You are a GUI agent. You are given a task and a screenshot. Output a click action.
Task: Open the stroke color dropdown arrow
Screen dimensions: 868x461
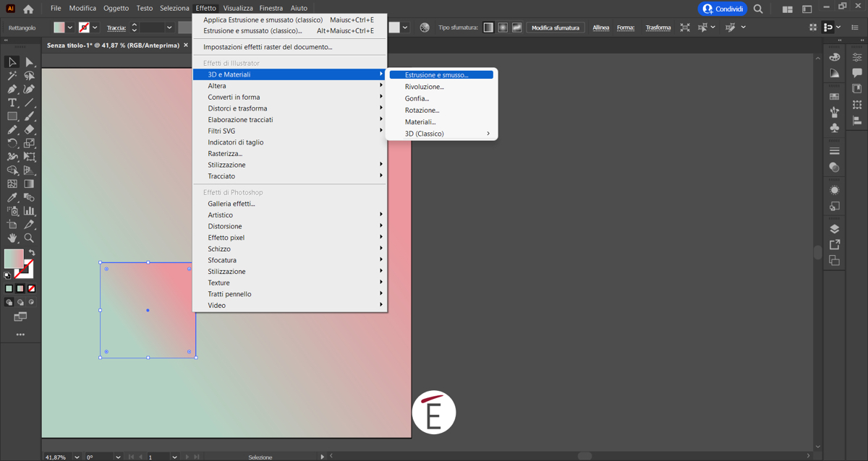(95, 27)
